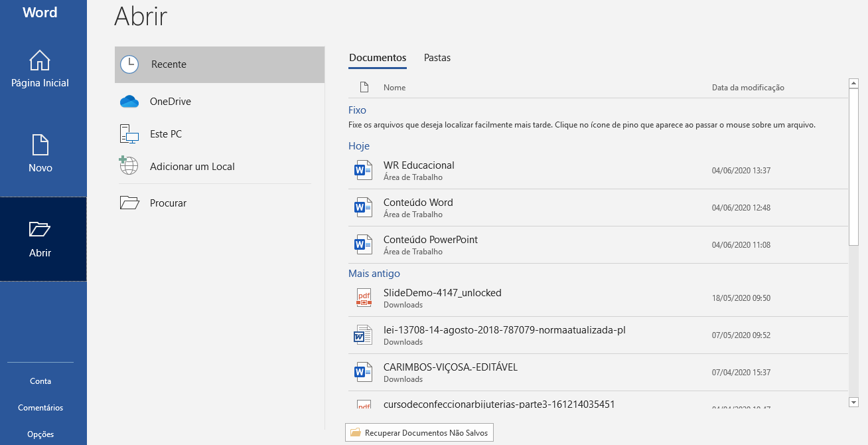868x445 pixels.
Task: Click the PDF icon for SlideDemo-4147_unlocked
Action: pos(363,298)
